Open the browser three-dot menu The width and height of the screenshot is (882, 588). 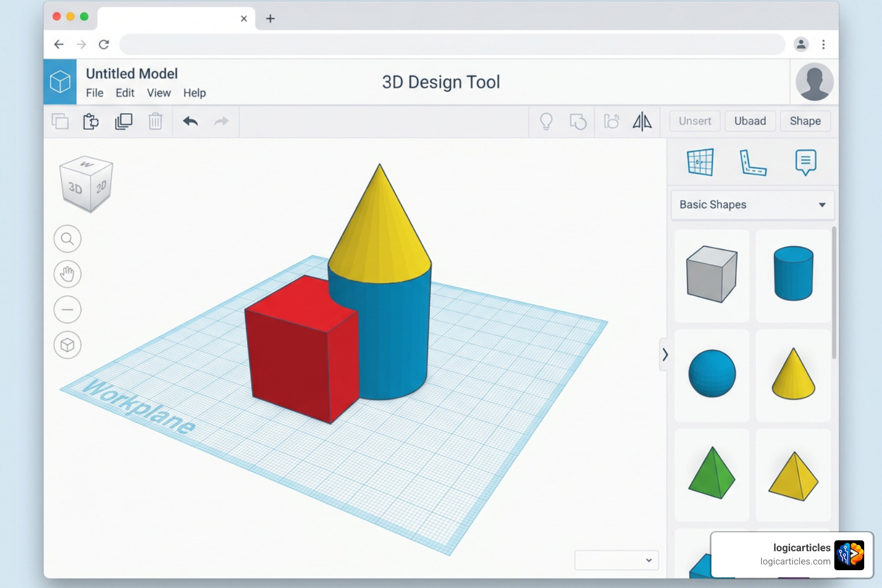click(823, 44)
